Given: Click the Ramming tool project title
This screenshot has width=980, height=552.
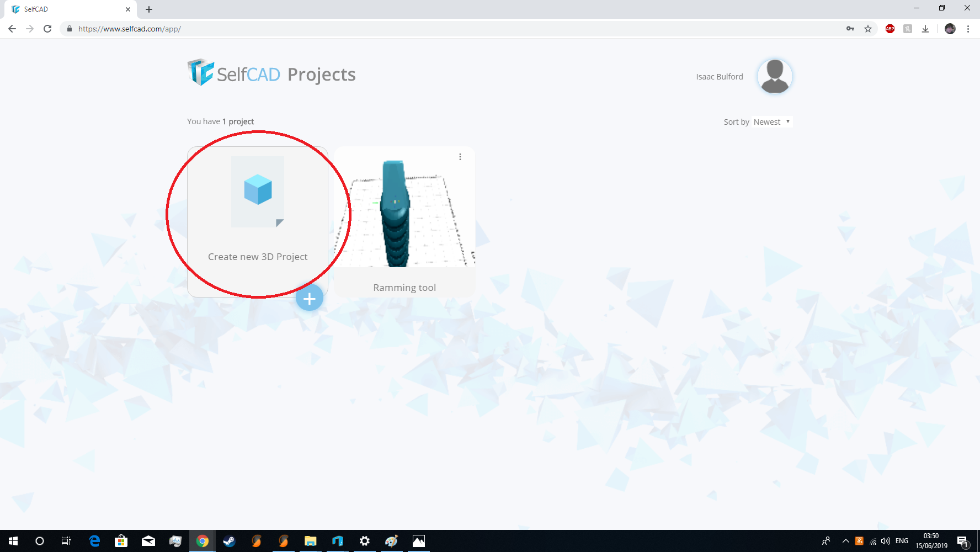Looking at the screenshot, I should coord(404,288).
